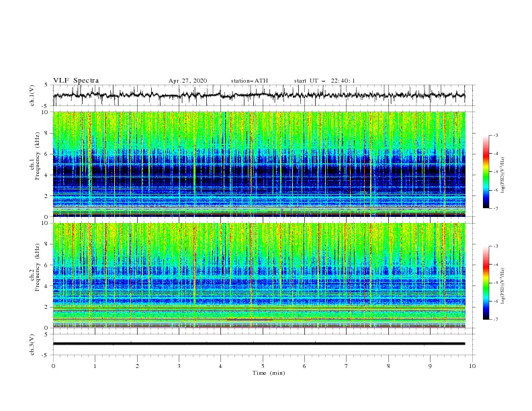Click inside the ch.1 spectrogram panel
The height and width of the screenshot is (411, 532).
259,164
